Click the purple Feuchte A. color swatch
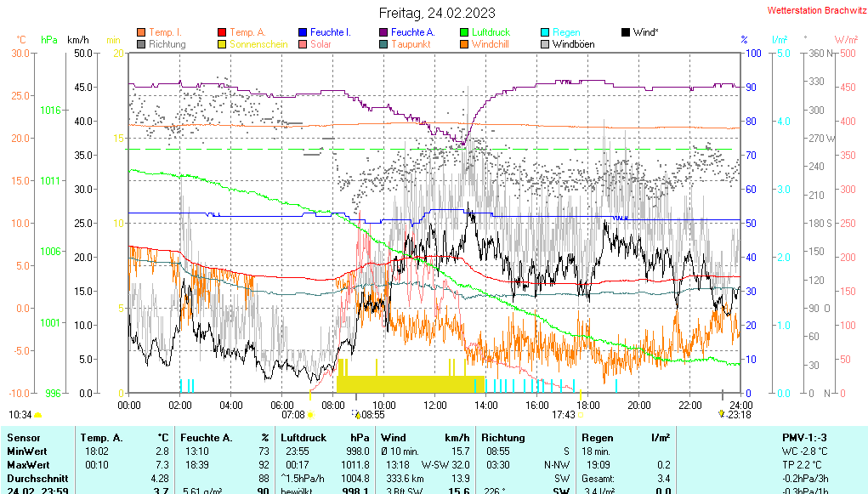This screenshot has height=494, width=868. click(383, 32)
